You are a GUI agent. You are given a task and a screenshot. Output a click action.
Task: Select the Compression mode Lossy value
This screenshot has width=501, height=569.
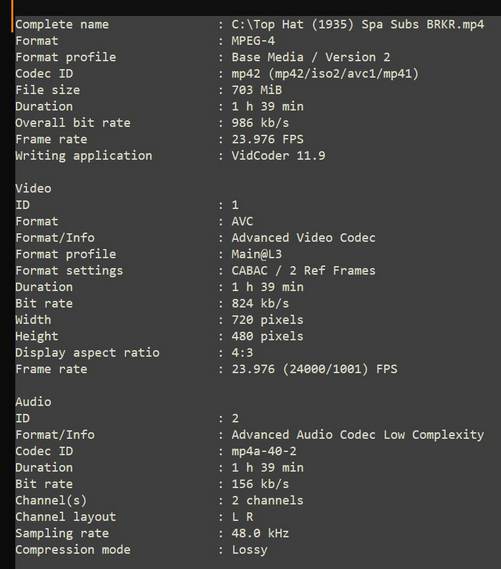(x=250, y=550)
